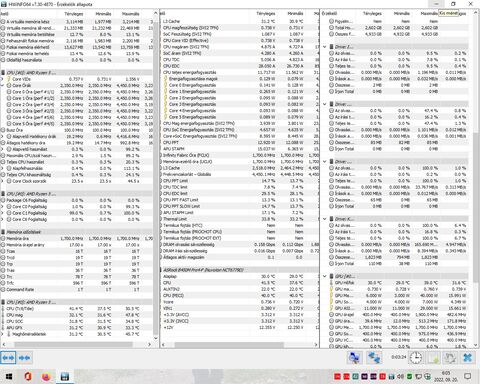480x384 pixels.
Task: Click Tényleges header in the L3 Cache pane
Action: 266,14
